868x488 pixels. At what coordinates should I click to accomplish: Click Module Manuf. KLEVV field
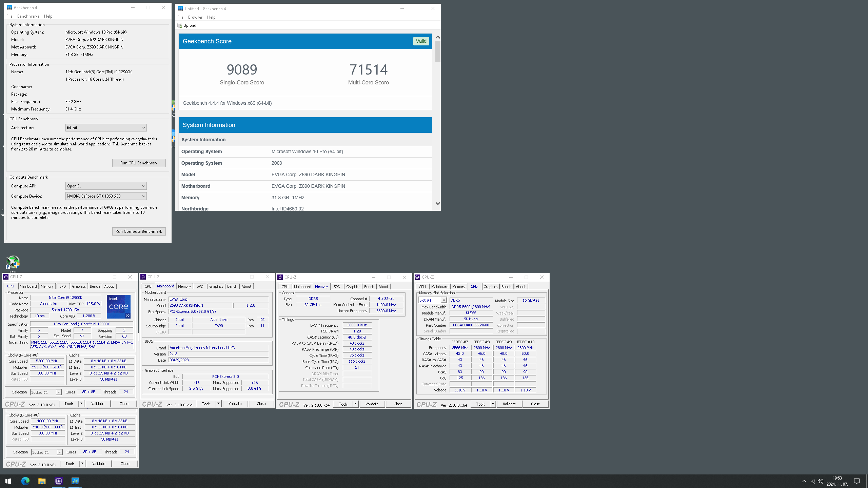pyautogui.click(x=471, y=313)
